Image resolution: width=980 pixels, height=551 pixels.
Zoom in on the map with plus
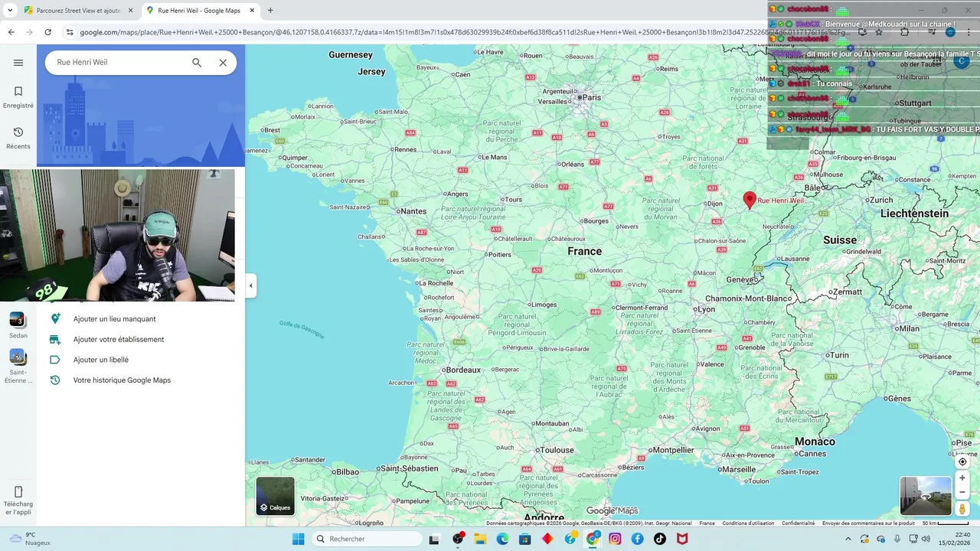pos(962,478)
